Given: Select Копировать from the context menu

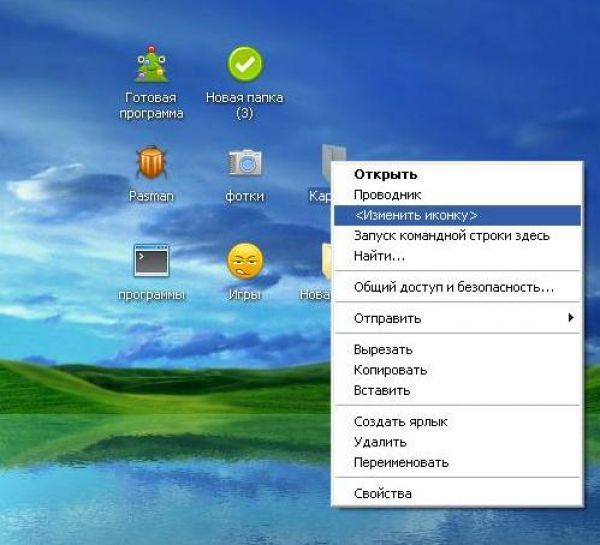Looking at the screenshot, I should 458,370.
